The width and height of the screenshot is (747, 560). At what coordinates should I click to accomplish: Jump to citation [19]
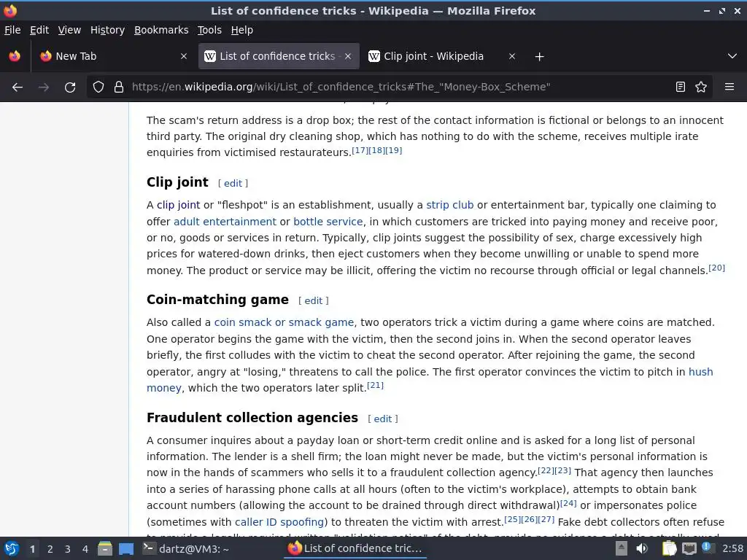[393, 150]
